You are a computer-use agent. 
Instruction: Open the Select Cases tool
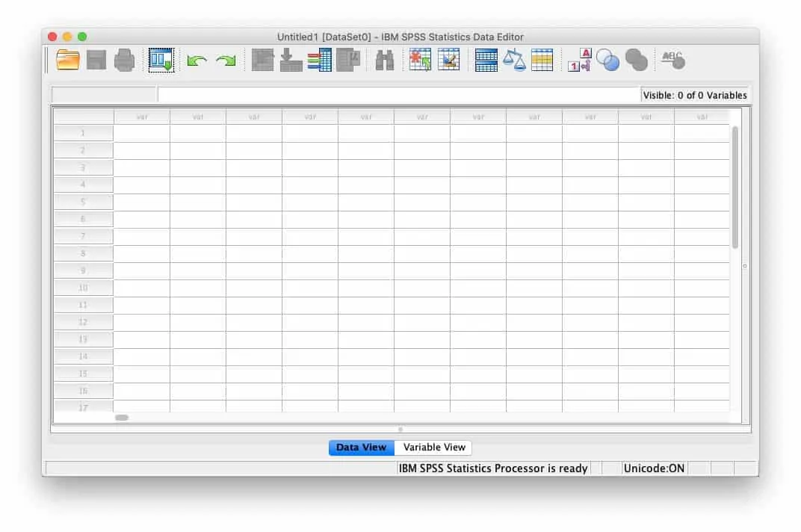coord(542,60)
